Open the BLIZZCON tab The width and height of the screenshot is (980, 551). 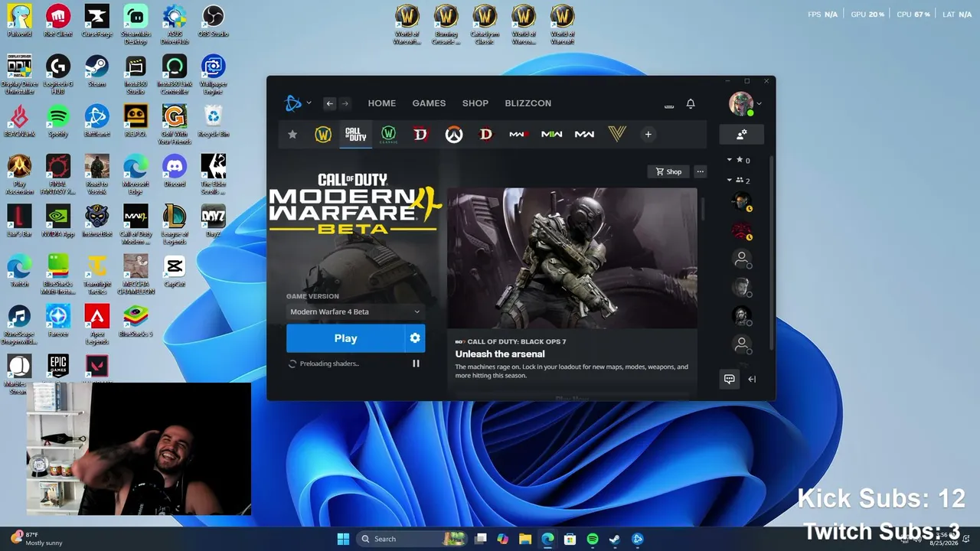[528, 103]
